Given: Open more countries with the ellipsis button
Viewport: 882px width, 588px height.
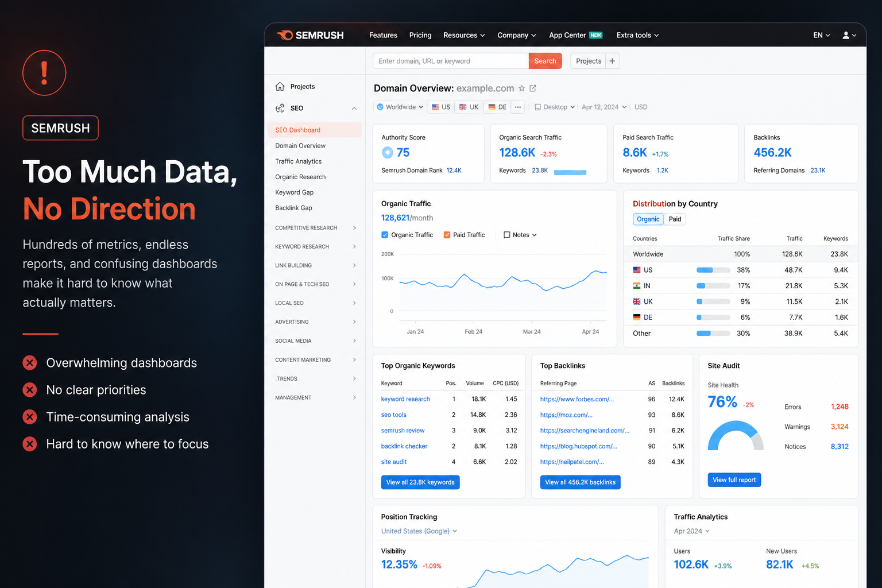Looking at the screenshot, I should click(518, 107).
